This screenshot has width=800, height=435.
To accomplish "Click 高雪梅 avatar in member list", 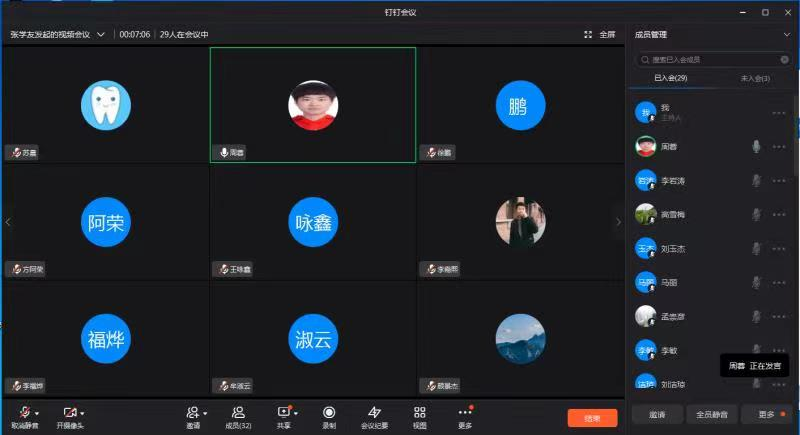I will pyautogui.click(x=645, y=214).
